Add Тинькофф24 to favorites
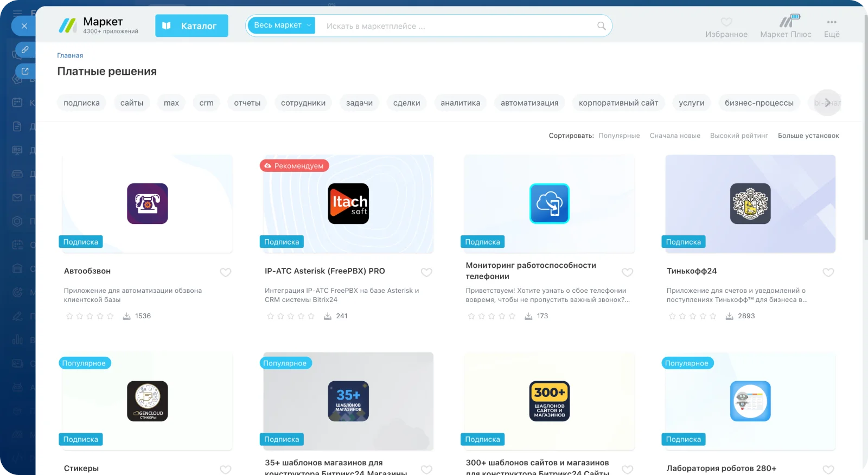 828,272
